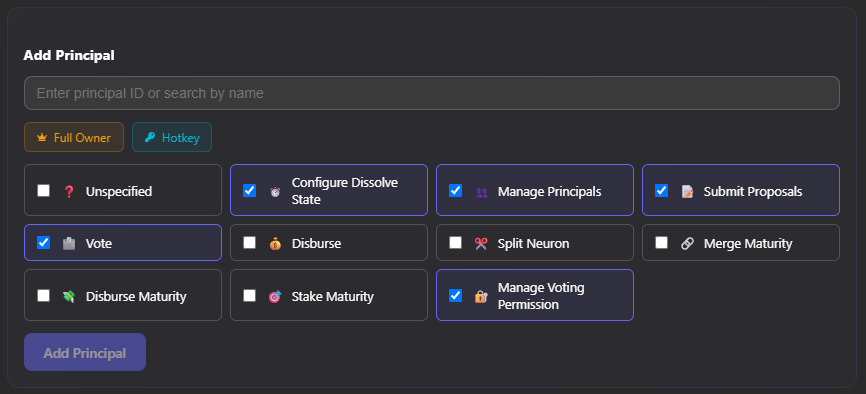This screenshot has height=394, width=866.
Task: Click the crown icon on Full Owner
Action: click(x=42, y=138)
